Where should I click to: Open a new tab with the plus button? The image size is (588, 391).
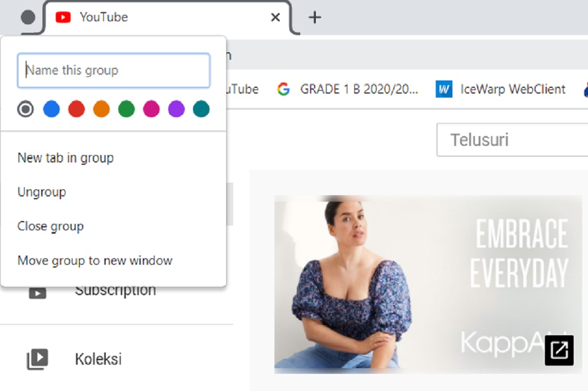pos(314,17)
